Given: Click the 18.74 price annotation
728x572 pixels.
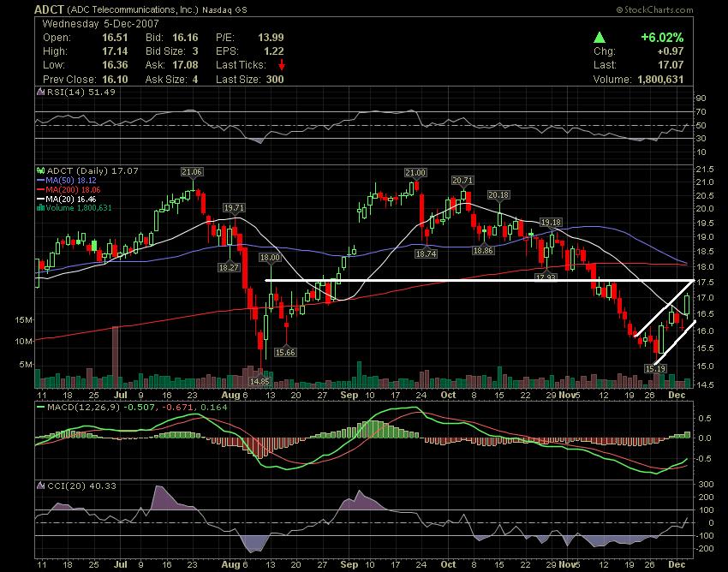Looking at the screenshot, I should point(426,254).
